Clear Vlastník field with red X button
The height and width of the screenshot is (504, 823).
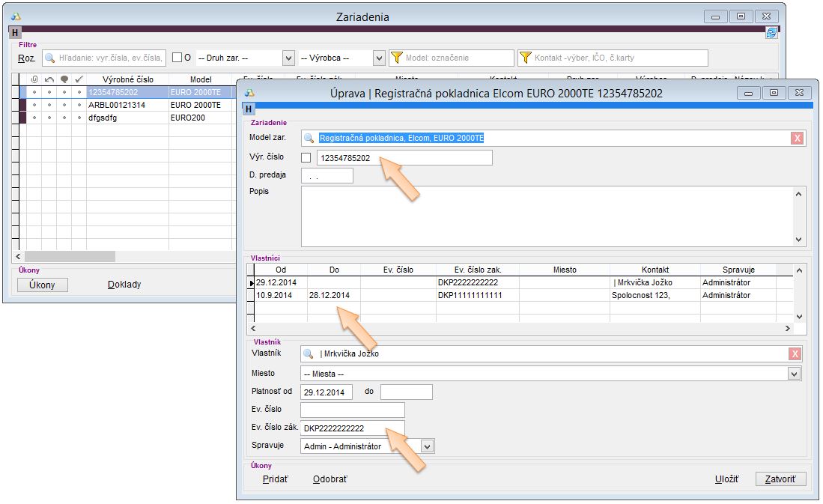coord(795,354)
